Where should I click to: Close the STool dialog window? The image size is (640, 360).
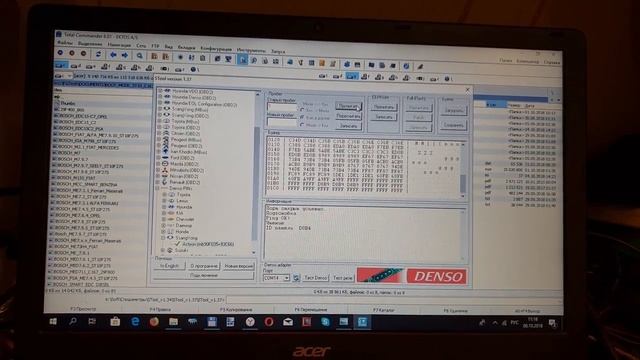(x=467, y=90)
